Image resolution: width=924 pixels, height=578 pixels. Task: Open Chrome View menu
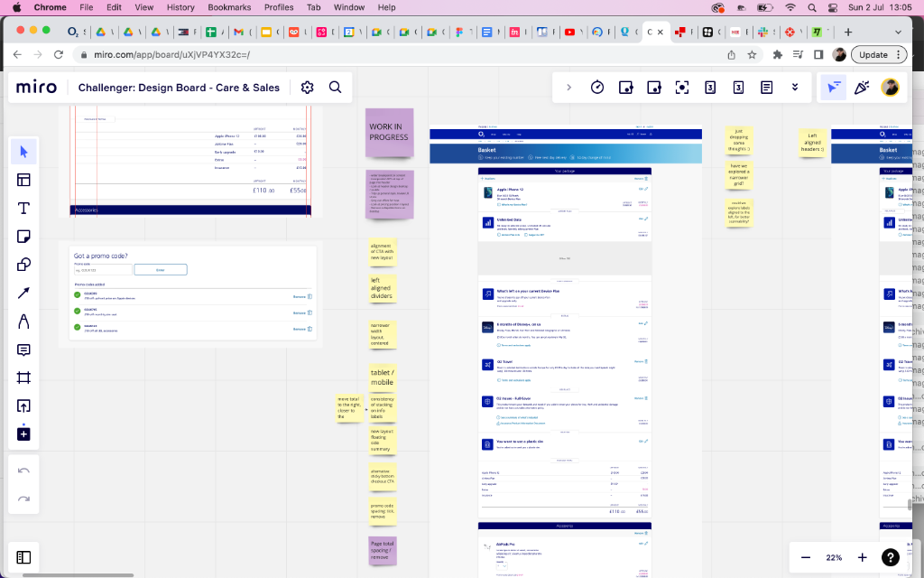click(x=143, y=7)
